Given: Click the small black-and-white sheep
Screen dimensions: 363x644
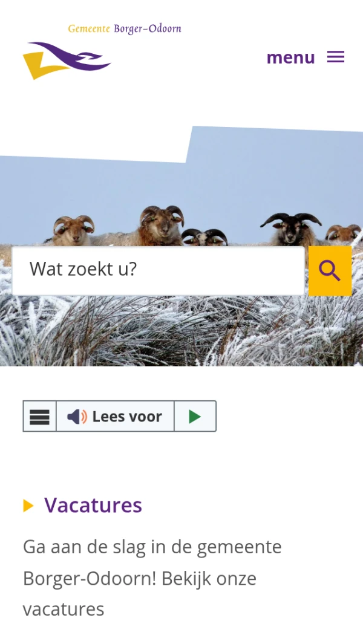Looking at the screenshot, I should 204,238.
